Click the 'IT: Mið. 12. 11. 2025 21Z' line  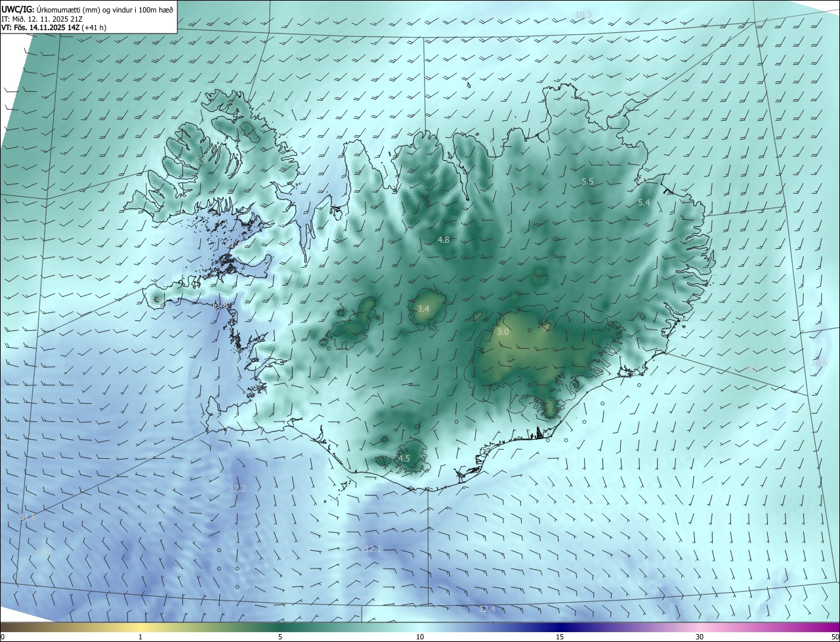(41, 18)
